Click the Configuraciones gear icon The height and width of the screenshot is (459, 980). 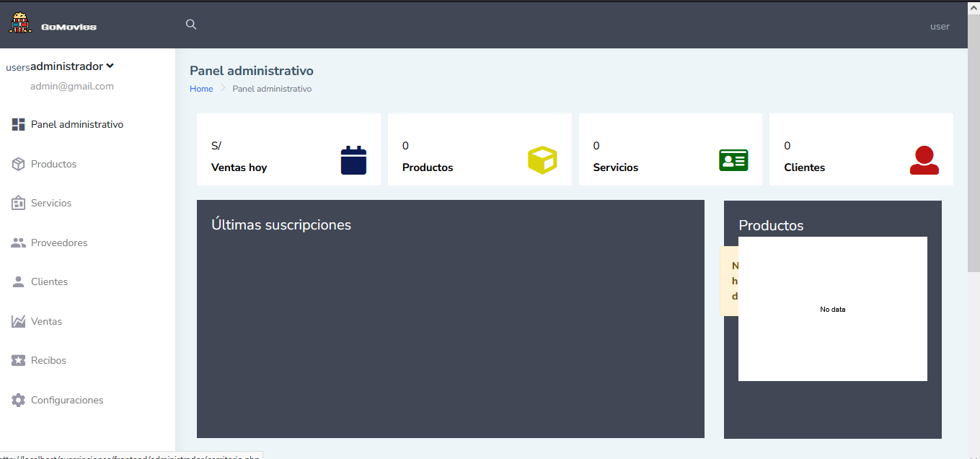click(x=19, y=401)
